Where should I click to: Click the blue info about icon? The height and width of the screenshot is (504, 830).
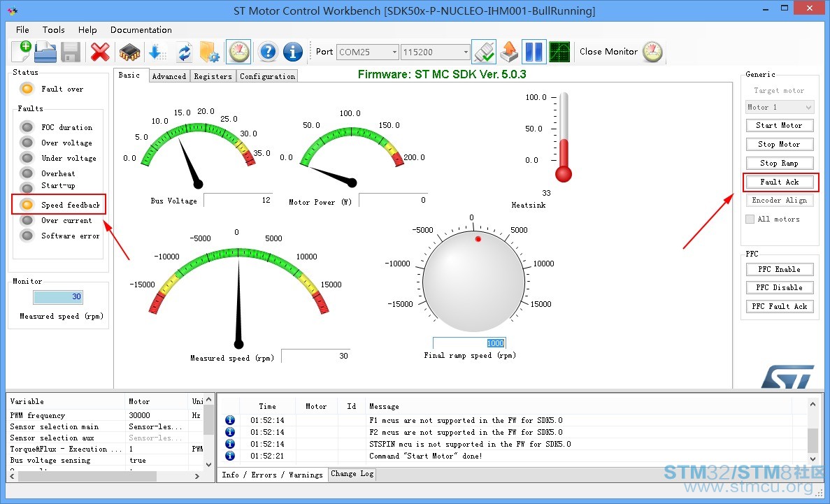click(x=293, y=52)
